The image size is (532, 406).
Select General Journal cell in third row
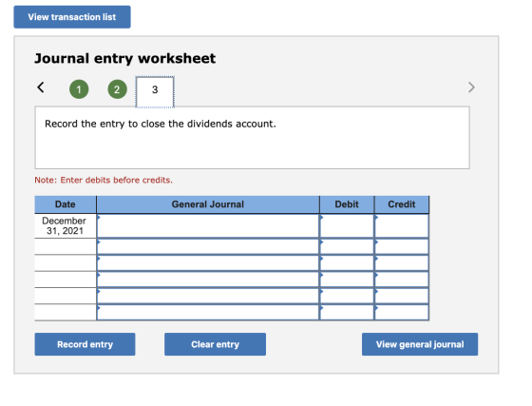coord(208,263)
